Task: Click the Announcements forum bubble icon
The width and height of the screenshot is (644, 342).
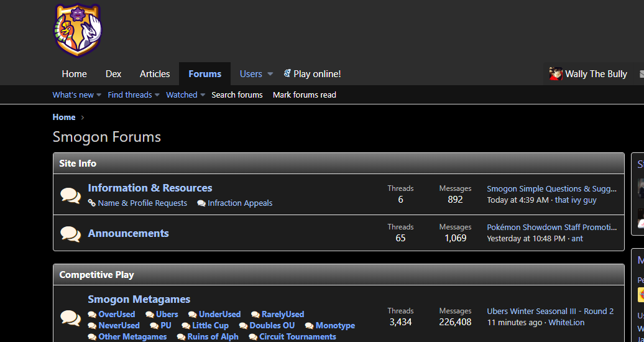Action: tap(71, 234)
